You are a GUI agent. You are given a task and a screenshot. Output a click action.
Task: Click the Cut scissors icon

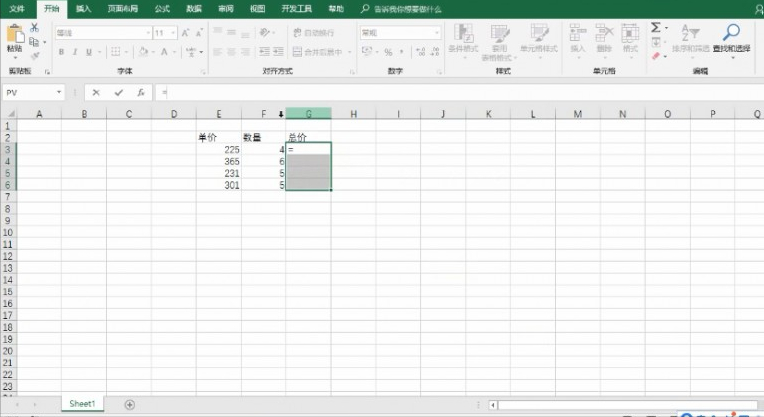pos(35,27)
